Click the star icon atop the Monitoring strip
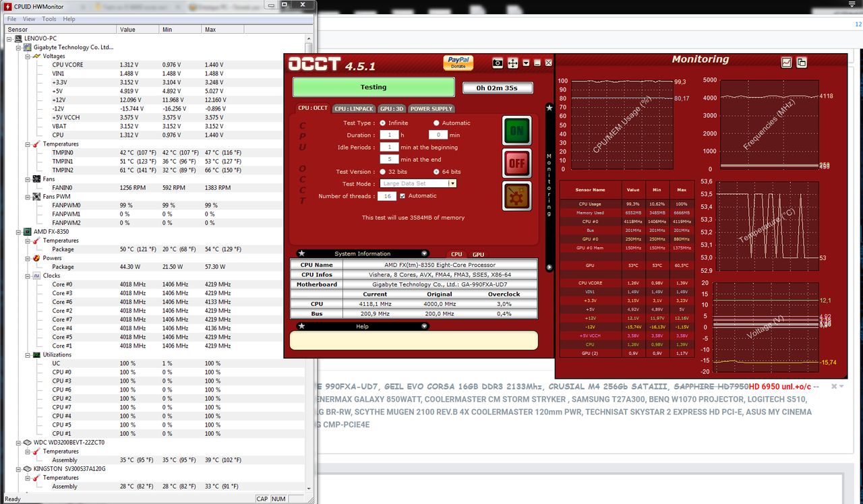Viewport: 863px width, 504px height. point(549,107)
